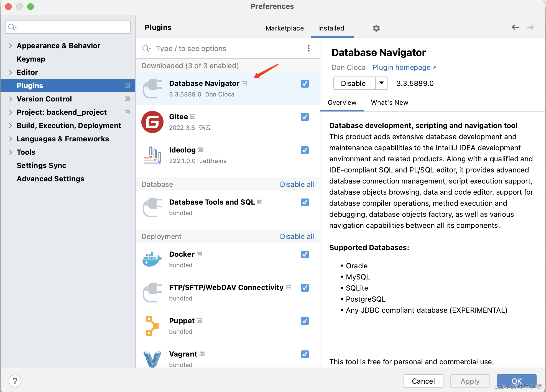Open the dropdown arrow next to Disable

pos(382,83)
